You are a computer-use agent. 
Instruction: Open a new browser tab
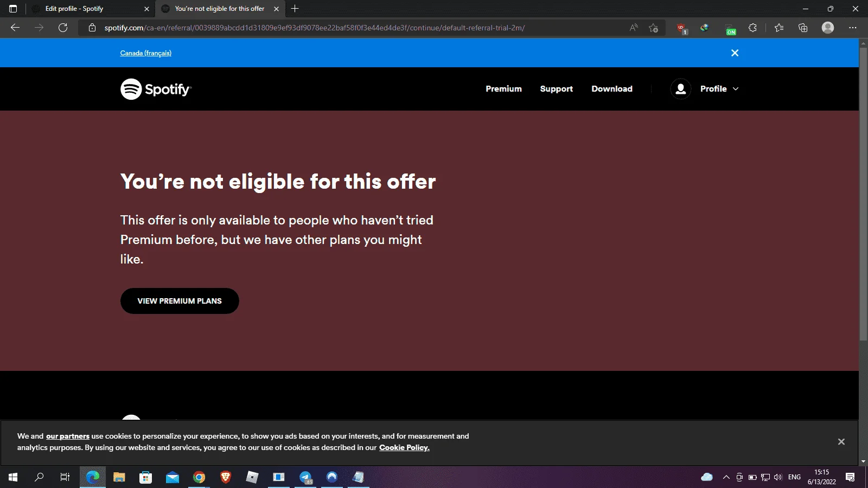click(x=295, y=9)
